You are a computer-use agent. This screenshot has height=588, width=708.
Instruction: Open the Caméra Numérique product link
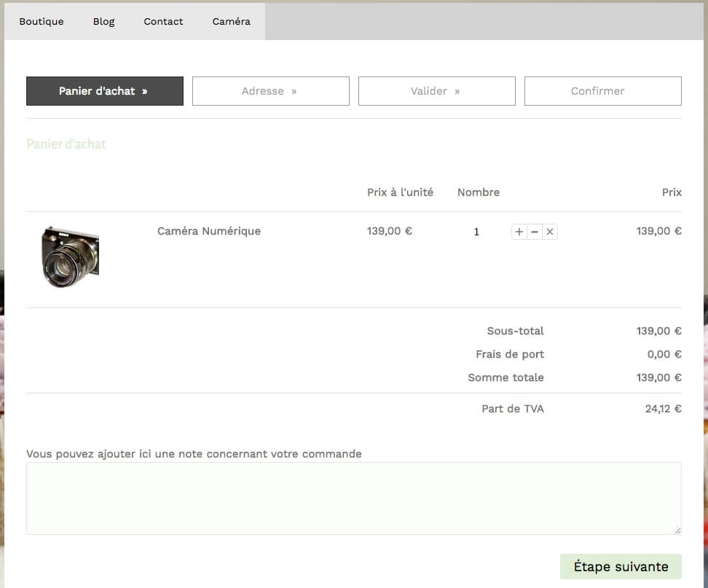tap(208, 231)
